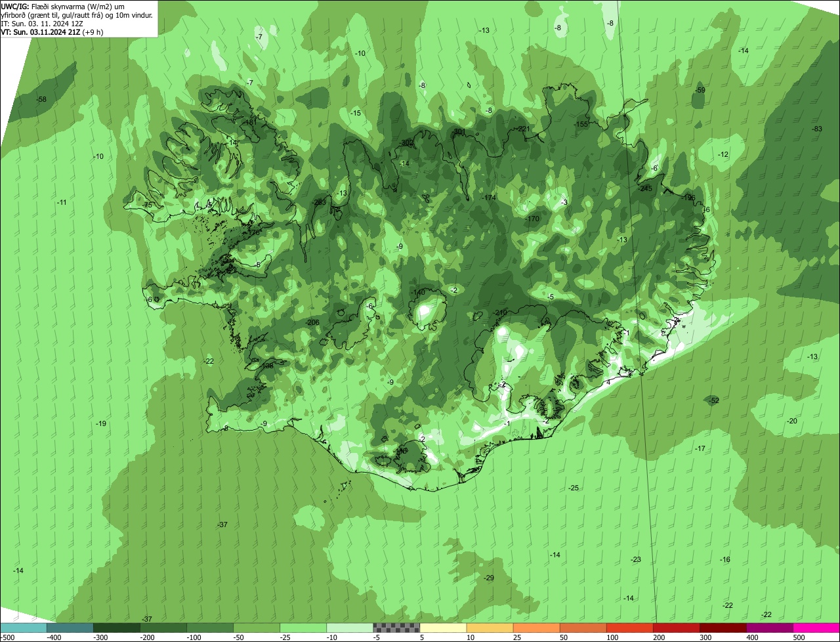Click the -12 value in the east sea
This screenshot has height=642, width=840.
click(x=723, y=154)
